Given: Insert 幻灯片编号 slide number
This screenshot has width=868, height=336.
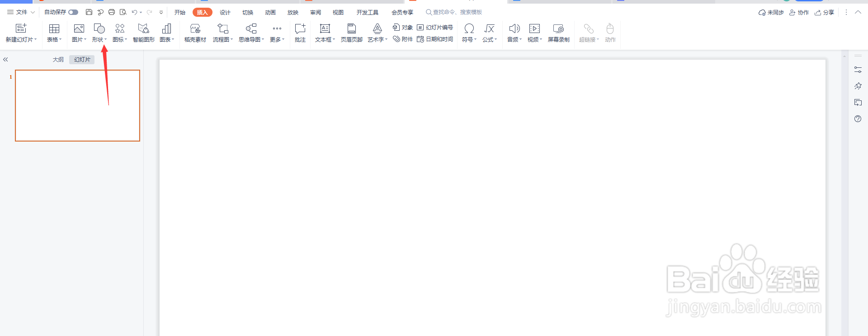Looking at the screenshot, I should [x=434, y=27].
